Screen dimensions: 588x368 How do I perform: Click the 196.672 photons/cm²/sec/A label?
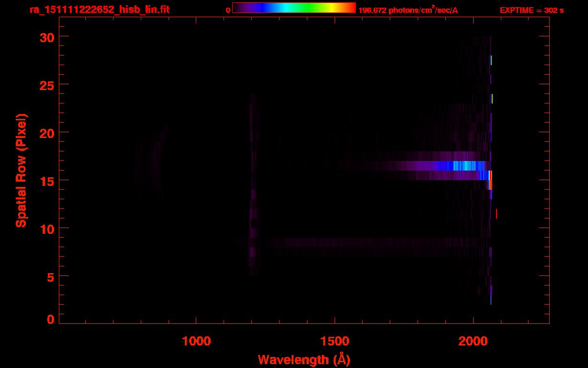click(x=408, y=10)
